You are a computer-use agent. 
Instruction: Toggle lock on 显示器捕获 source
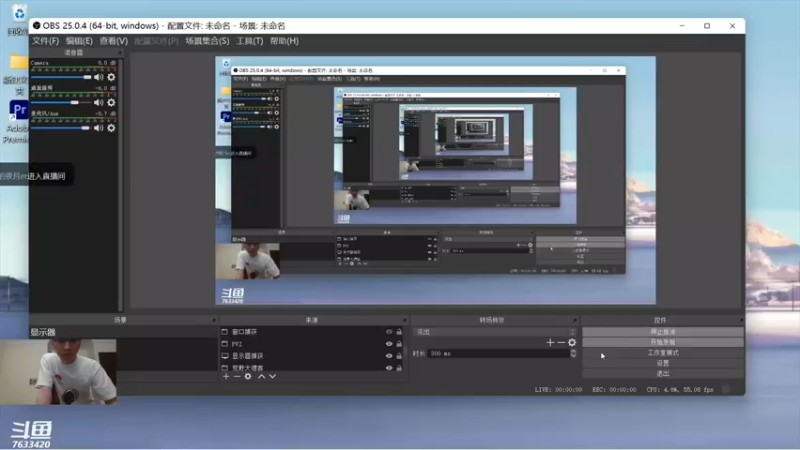pos(399,356)
